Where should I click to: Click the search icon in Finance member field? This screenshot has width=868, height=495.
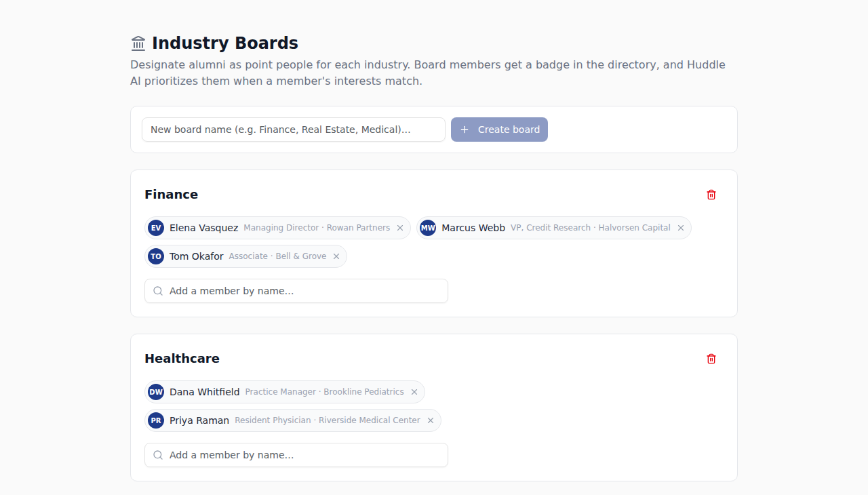pos(158,291)
